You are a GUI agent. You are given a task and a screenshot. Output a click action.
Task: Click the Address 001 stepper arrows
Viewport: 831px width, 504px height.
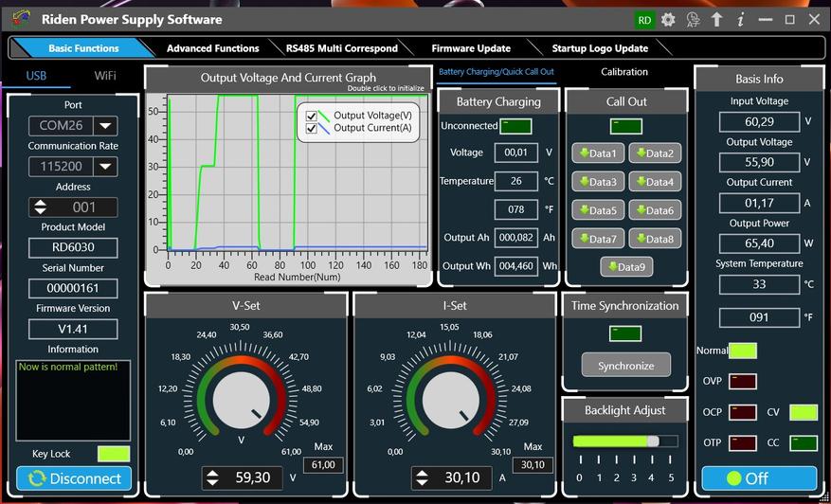(40, 207)
